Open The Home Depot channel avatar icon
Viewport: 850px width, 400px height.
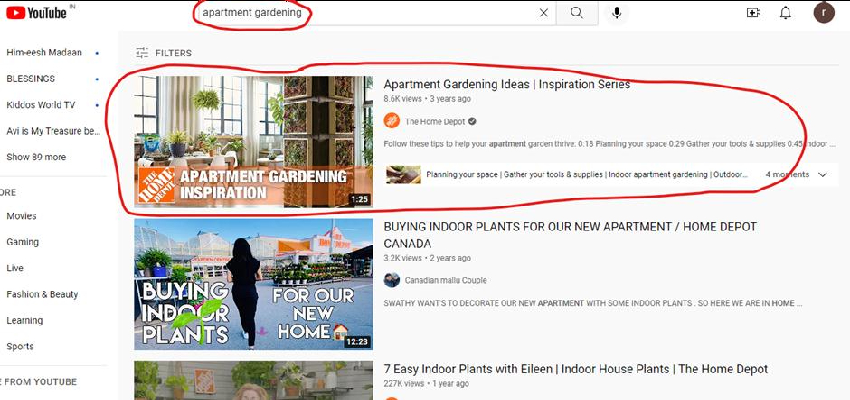point(391,121)
